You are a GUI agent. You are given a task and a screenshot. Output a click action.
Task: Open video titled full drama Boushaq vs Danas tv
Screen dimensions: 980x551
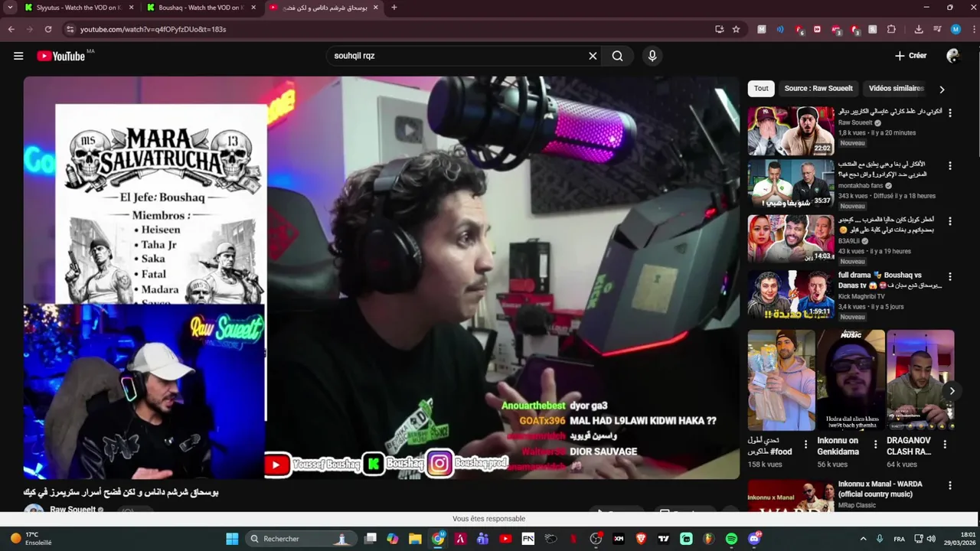click(890, 279)
